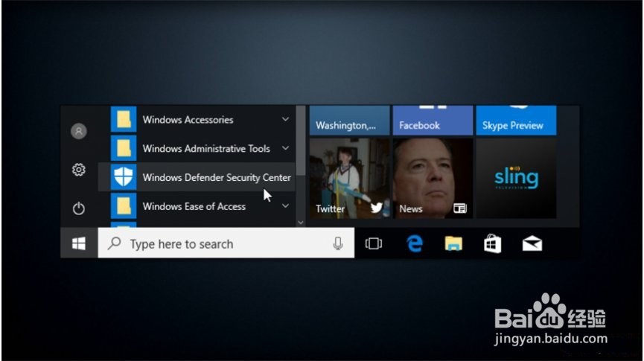Open File Explorer from the taskbar

(453, 243)
